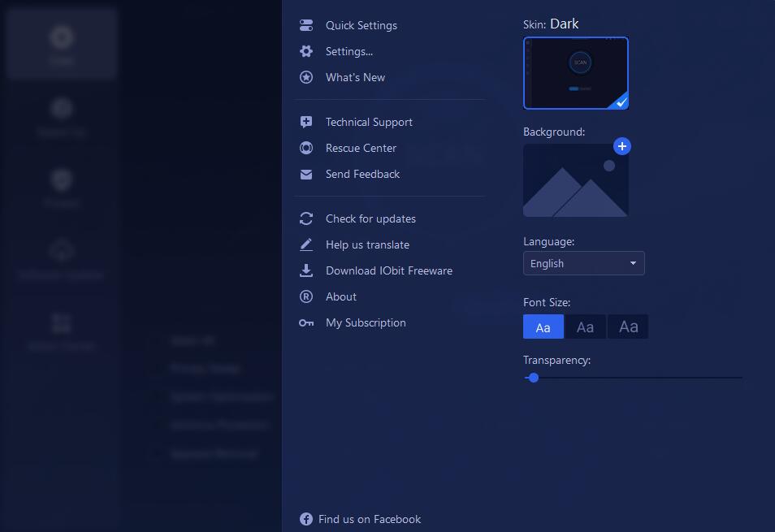Image resolution: width=775 pixels, height=532 pixels.
Task: Select the large font size Aa
Action: [628, 327]
